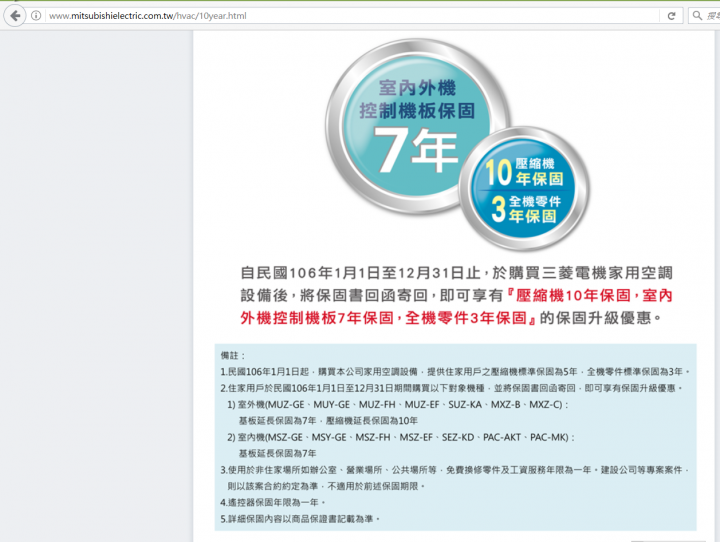This screenshot has height=542, width=720.
Task: Click note 3 starting '3.使用於非住家場所'
Action: [x=455, y=470]
